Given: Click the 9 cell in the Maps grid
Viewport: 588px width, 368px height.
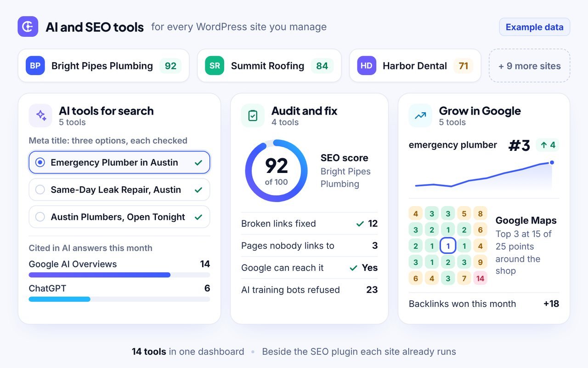Looking at the screenshot, I should pos(480,262).
